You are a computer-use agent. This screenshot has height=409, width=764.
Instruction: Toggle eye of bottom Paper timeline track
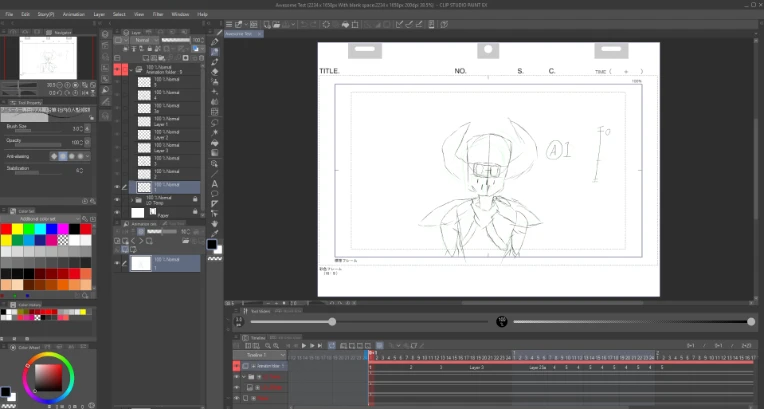pos(237,398)
